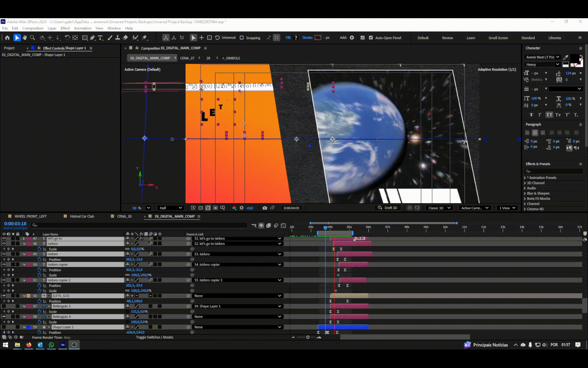Select the Eraser tool
The image size is (588, 368).
coord(125,38)
